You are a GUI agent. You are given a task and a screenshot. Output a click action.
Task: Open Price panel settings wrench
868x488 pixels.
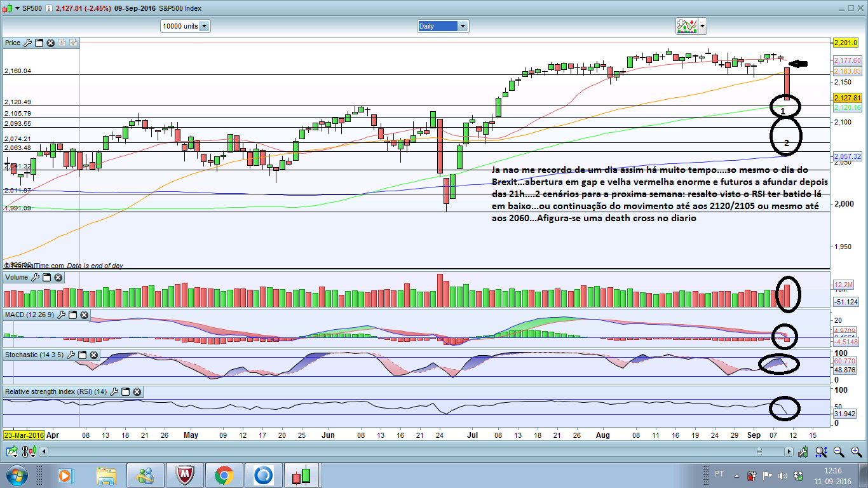pyautogui.click(x=27, y=43)
